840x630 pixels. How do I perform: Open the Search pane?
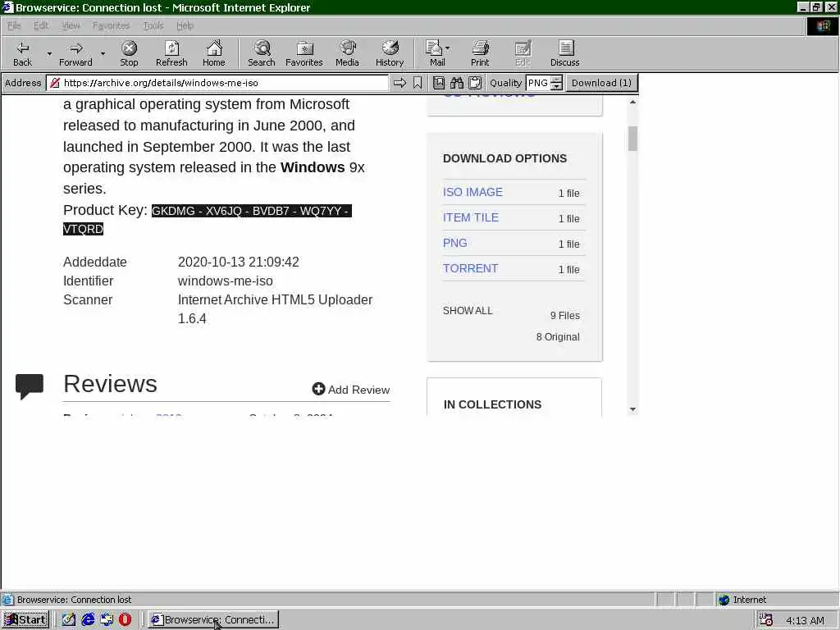[x=262, y=53]
